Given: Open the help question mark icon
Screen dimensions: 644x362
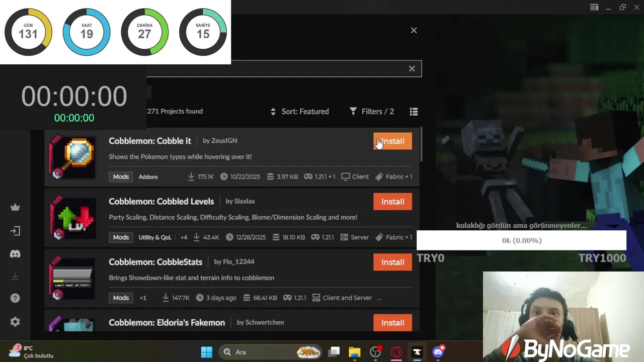Looking at the screenshot, I should click(x=15, y=299).
